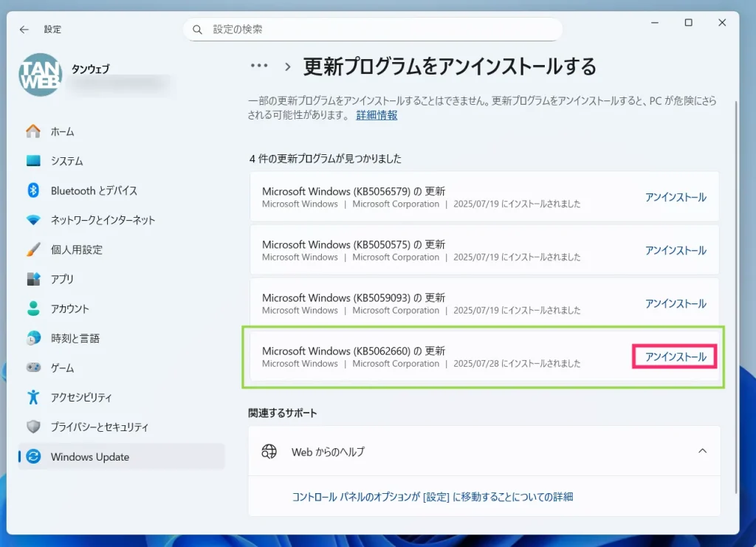The image size is (756, 547).
Task: Open アカウント settings
Action: click(122, 309)
